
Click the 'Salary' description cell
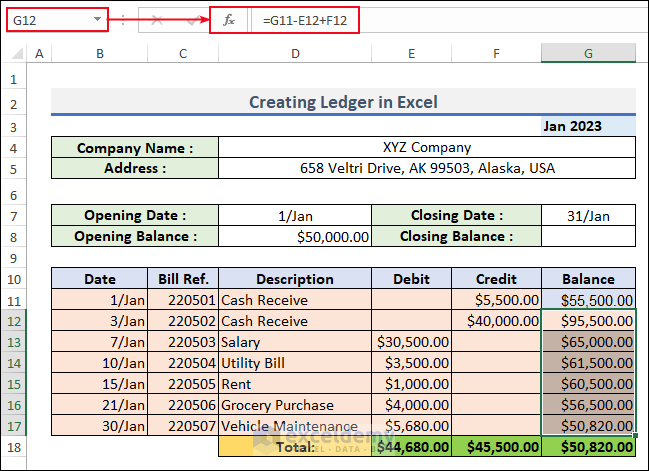(x=295, y=342)
